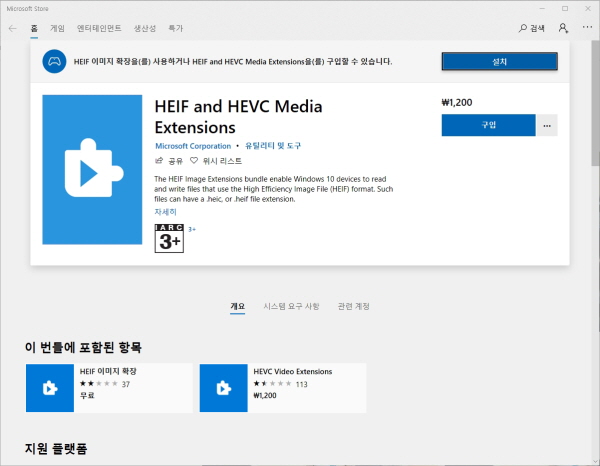The image size is (600, 466).
Task: Click the HEVC Video Extensions title
Action: coord(292,371)
